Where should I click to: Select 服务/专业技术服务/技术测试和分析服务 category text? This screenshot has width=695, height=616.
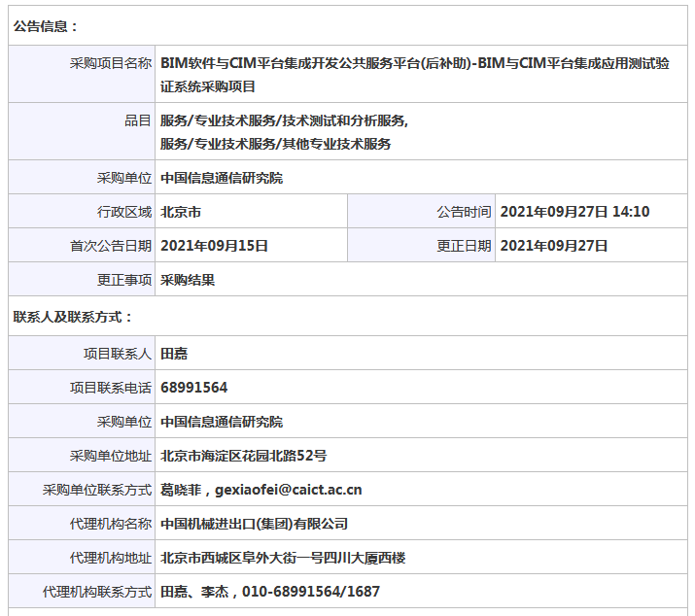coord(284,120)
